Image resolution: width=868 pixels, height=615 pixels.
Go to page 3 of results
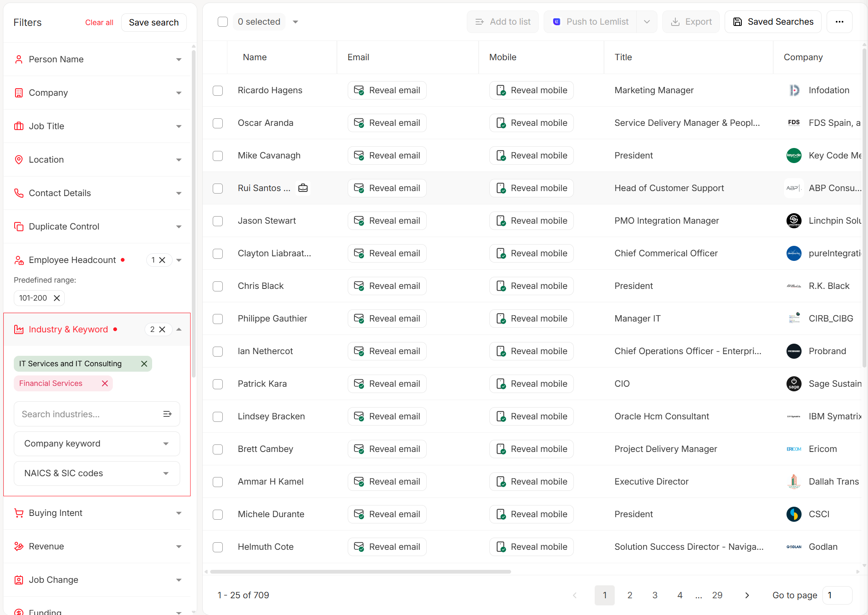pyautogui.click(x=654, y=595)
